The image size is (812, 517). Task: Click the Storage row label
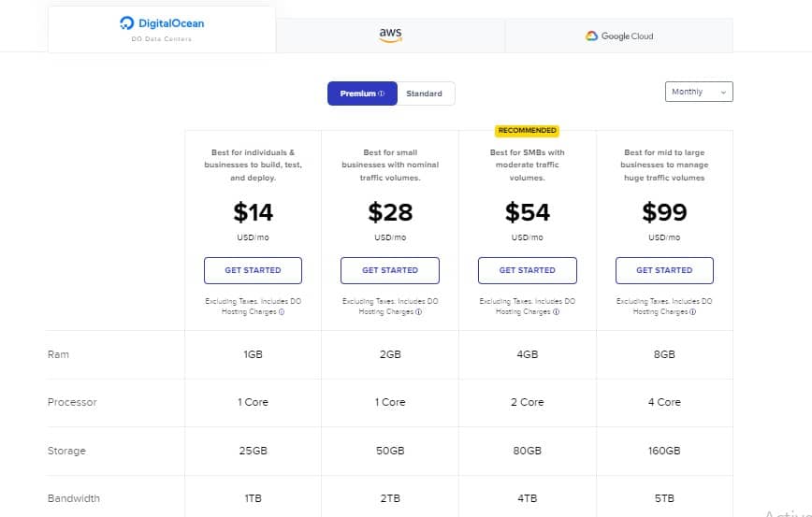(66, 451)
